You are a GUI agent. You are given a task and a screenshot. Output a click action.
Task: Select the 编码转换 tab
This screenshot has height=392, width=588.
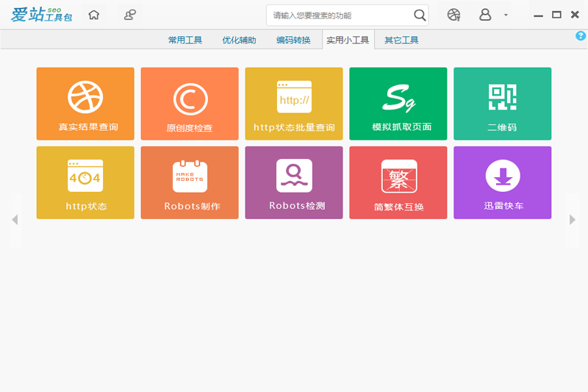click(293, 40)
